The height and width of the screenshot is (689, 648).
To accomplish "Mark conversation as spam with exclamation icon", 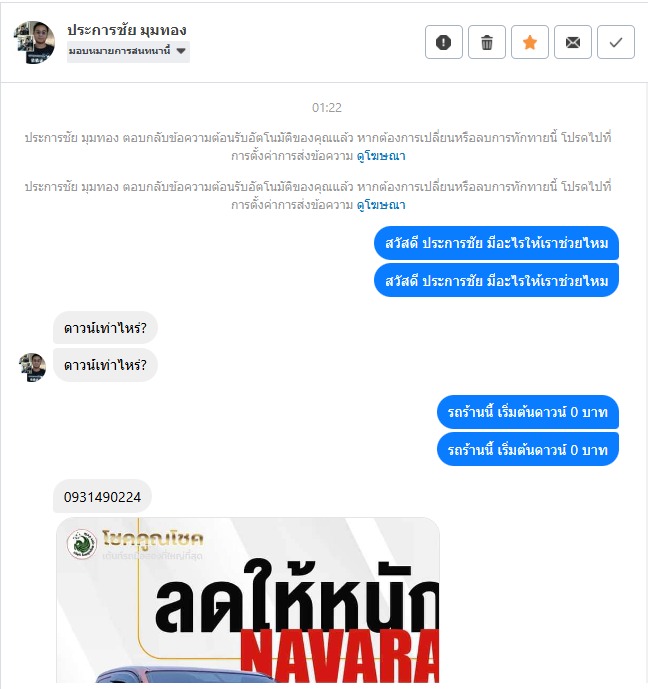I will pos(444,42).
